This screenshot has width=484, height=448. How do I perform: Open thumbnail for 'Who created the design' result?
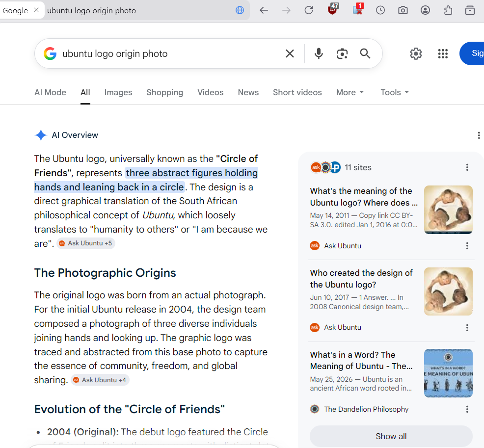point(448,291)
